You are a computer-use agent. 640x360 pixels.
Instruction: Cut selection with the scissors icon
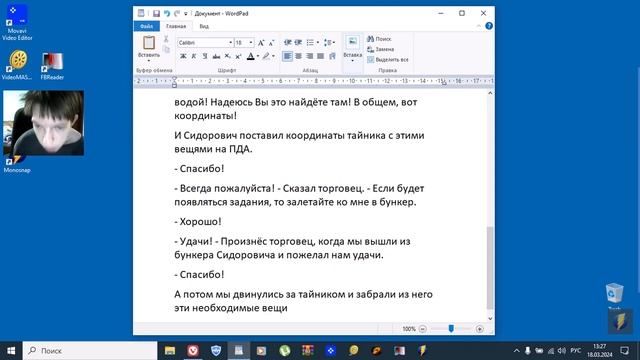point(166,39)
